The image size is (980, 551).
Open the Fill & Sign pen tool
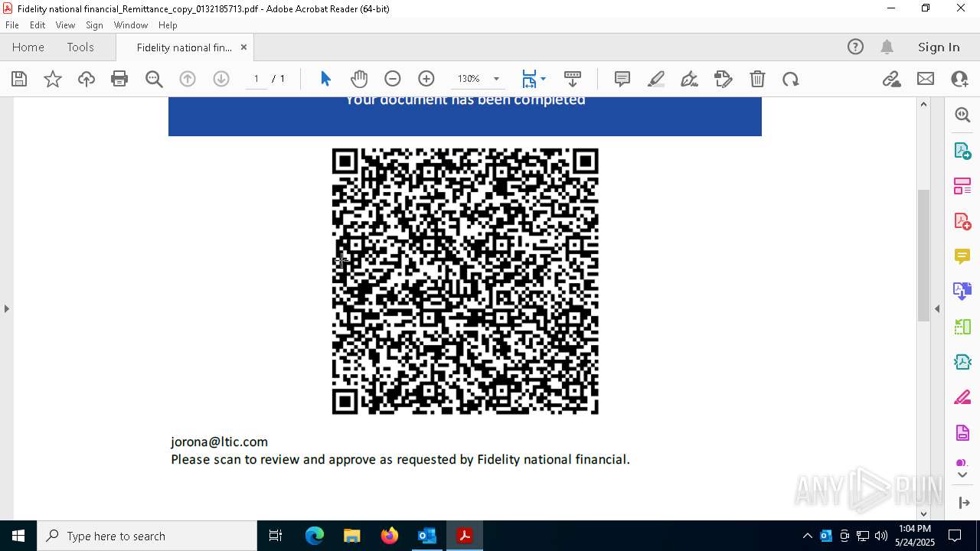(690, 79)
